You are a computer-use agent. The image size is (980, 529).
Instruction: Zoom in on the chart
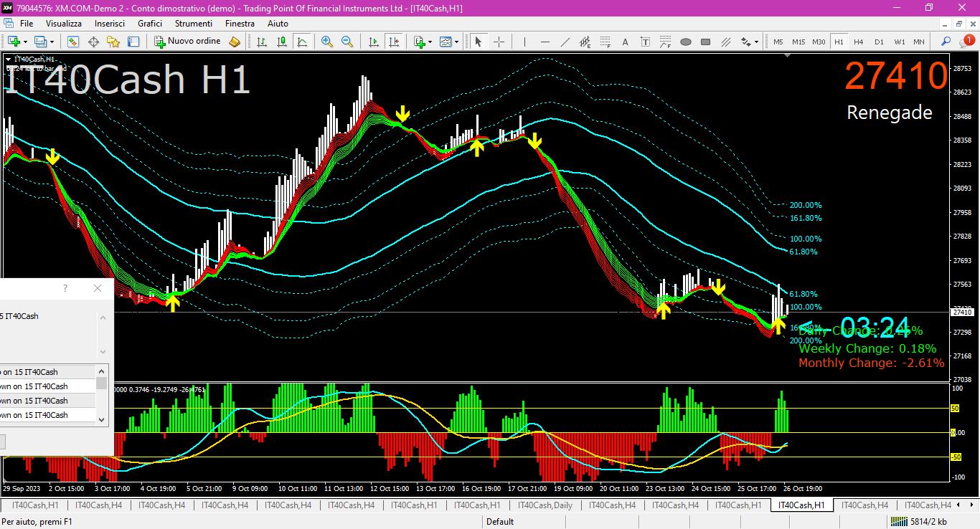[327, 42]
